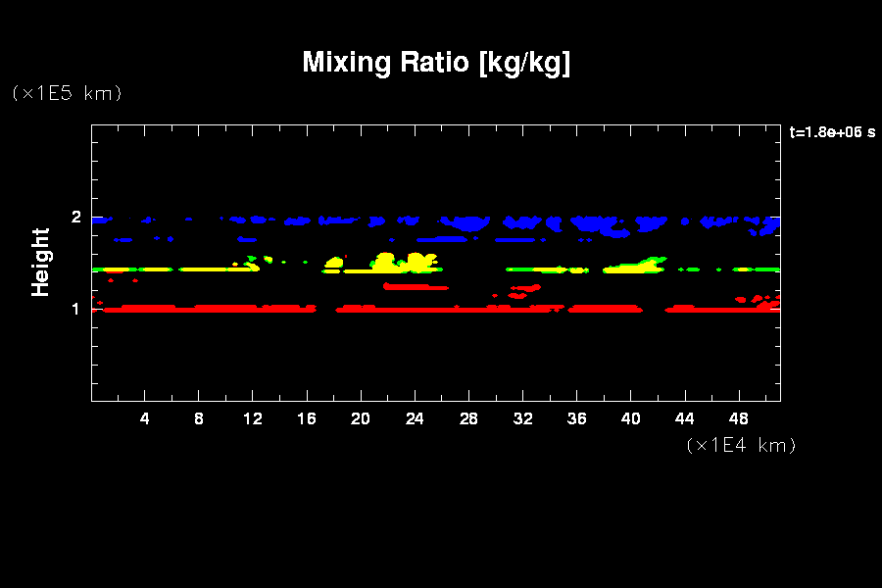Select the y-axis tick label "1"
The image size is (882, 588).
pos(74,310)
